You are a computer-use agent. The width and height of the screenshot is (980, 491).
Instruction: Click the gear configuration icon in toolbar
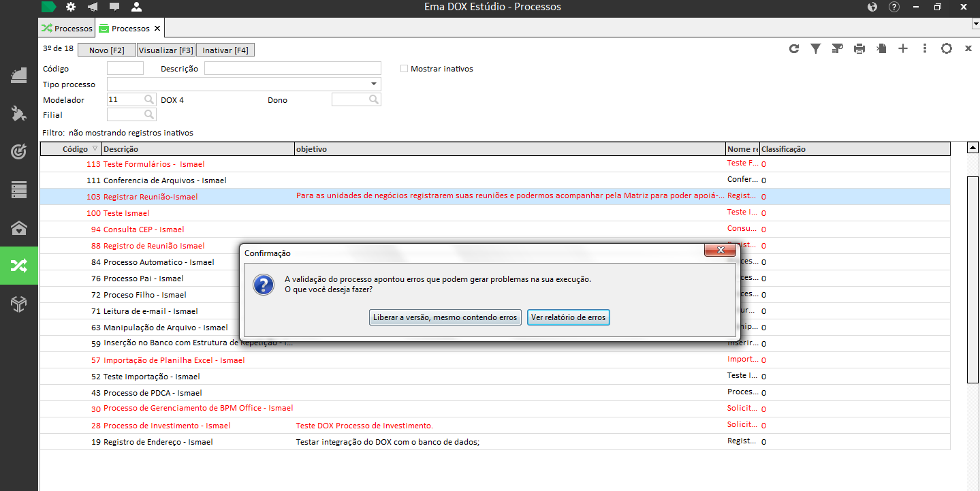[947, 48]
